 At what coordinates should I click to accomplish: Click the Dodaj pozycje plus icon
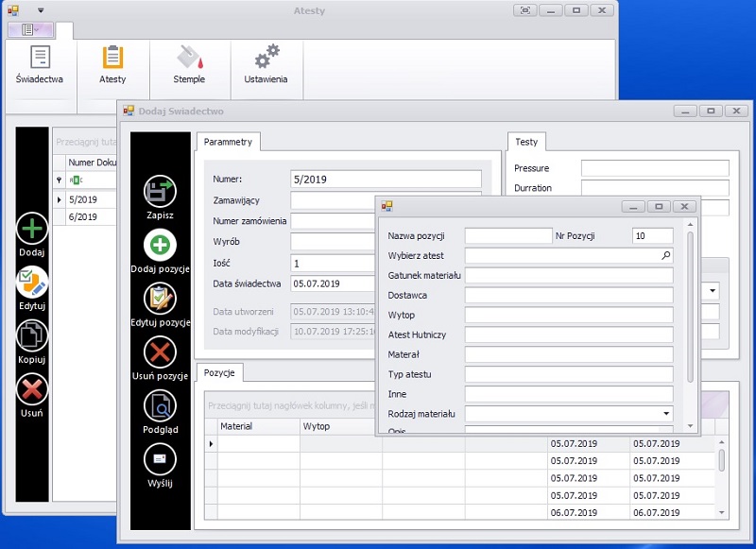[160, 245]
